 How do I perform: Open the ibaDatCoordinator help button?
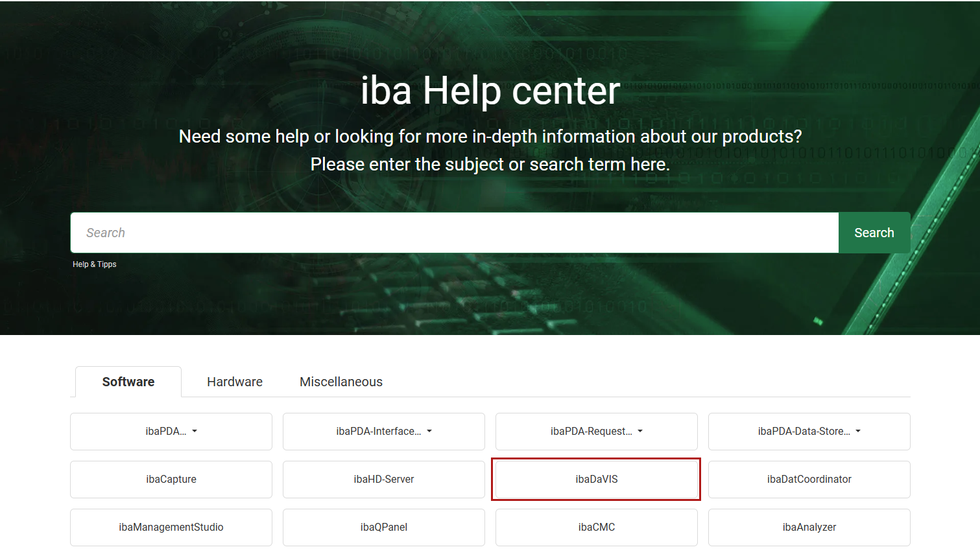click(809, 480)
